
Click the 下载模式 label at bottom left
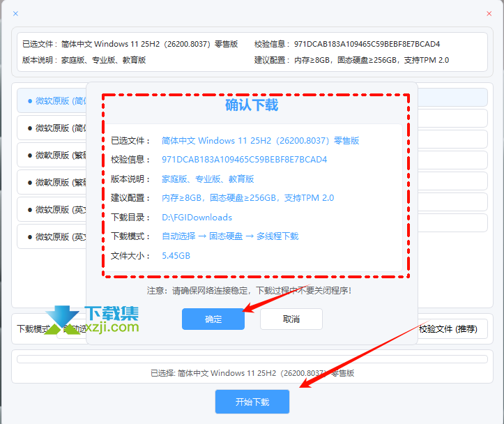click(33, 329)
